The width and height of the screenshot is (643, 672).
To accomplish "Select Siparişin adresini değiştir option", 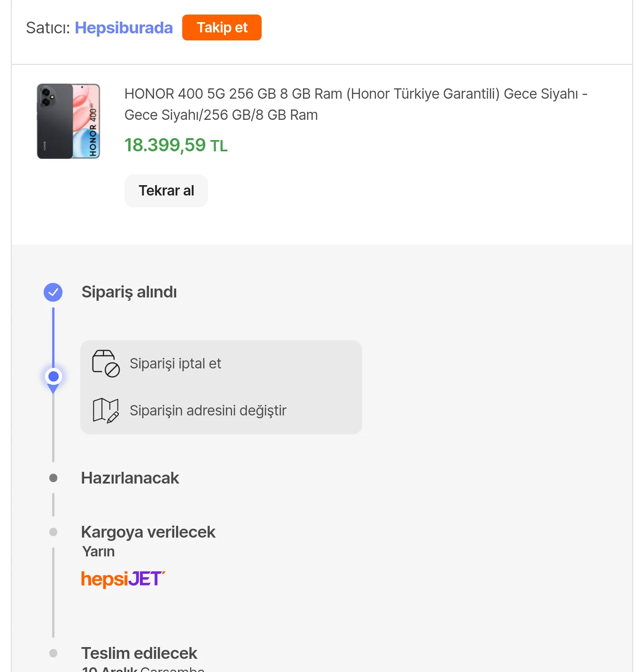I will pos(208,410).
